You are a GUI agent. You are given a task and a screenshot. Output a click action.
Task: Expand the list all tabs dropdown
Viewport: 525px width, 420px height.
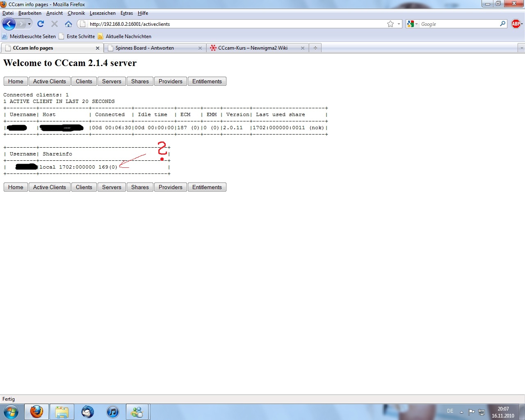[521, 48]
